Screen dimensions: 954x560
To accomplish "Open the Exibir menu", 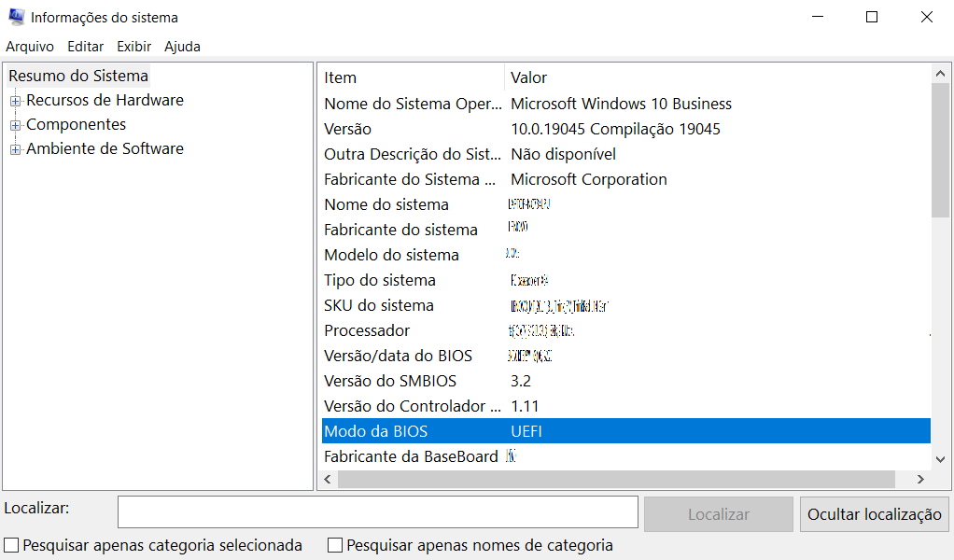I will pos(133,47).
